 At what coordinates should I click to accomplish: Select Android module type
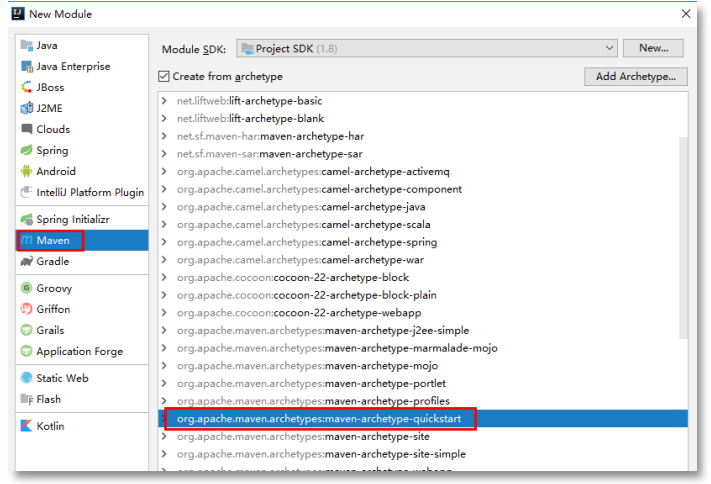(x=82, y=171)
